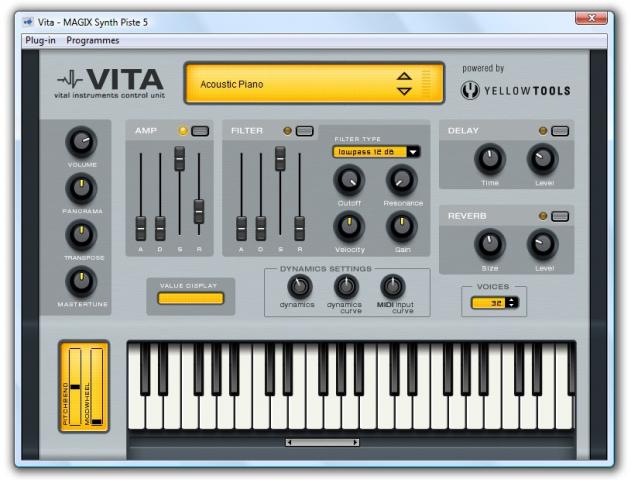Click the MIDI input curve knob
This screenshot has height=480, width=631.
[393, 287]
